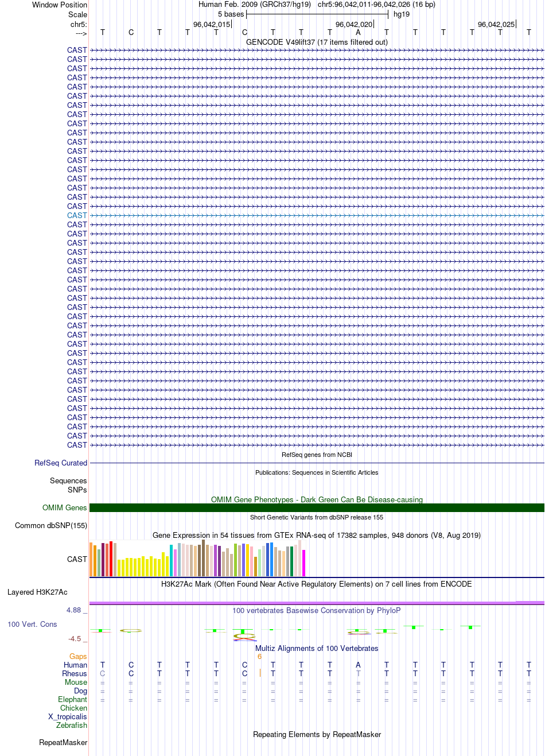Screen dimensions: 545x756
Task: Select position marker 96,042,025
Action: click(x=496, y=25)
